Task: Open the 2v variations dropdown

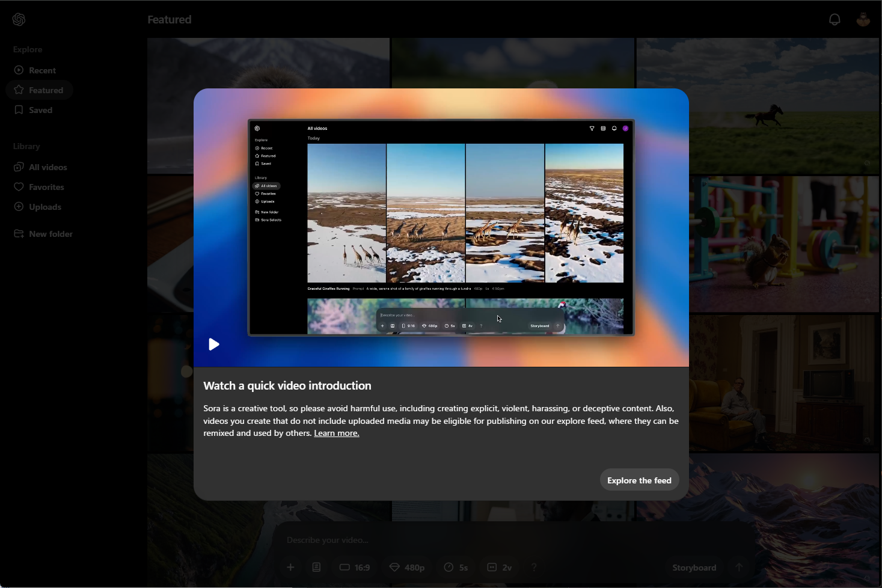Action: click(x=500, y=568)
